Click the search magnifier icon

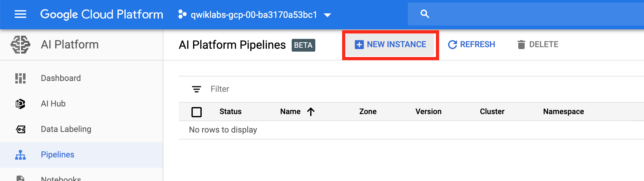425,14
